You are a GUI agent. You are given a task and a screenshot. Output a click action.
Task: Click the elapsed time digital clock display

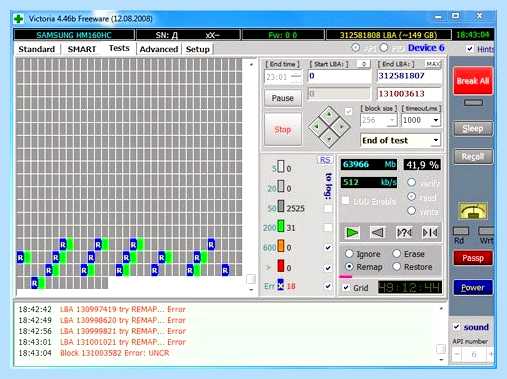(410, 287)
